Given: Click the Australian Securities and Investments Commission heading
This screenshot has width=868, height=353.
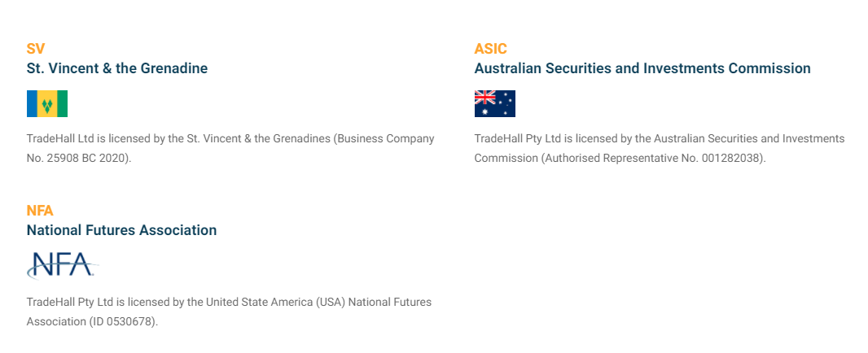Looking at the screenshot, I should [x=642, y=68].
